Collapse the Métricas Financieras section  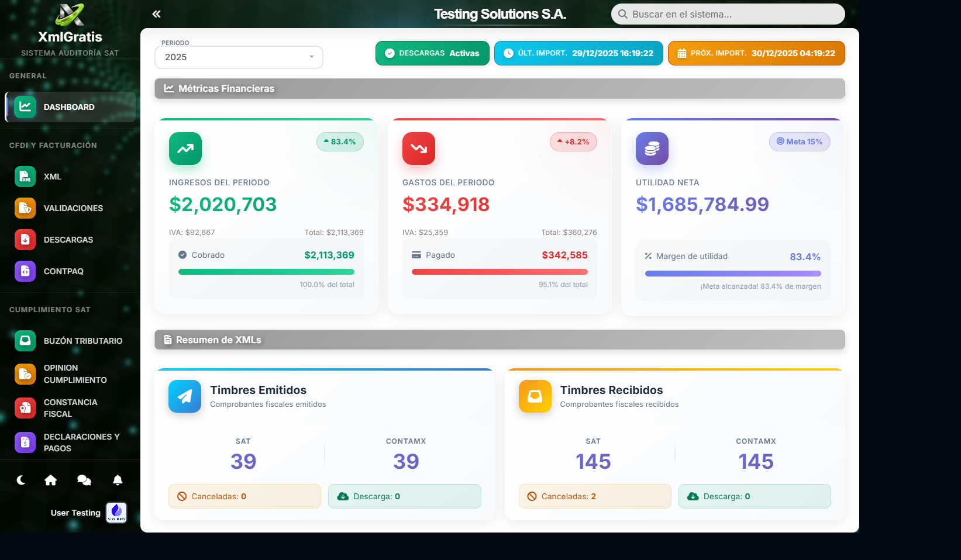pyautogui.click(x=499, y=88)
